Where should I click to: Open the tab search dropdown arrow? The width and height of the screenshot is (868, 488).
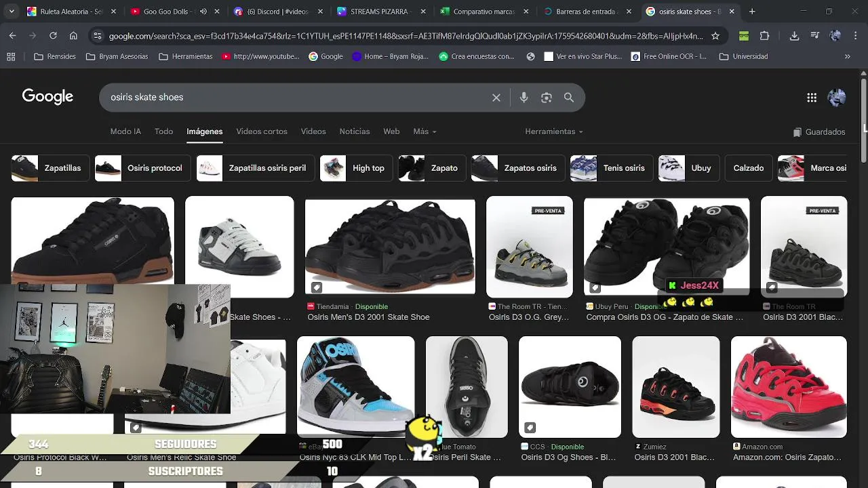coord(12,12)
